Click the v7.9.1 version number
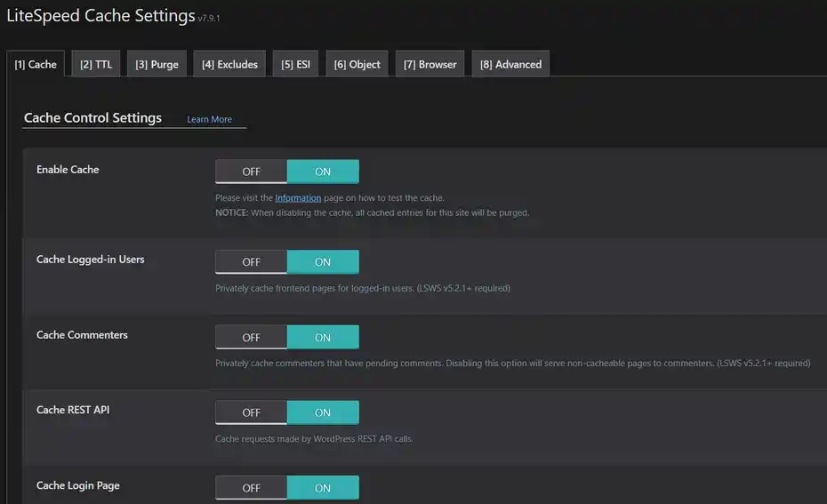 point(209,19)
